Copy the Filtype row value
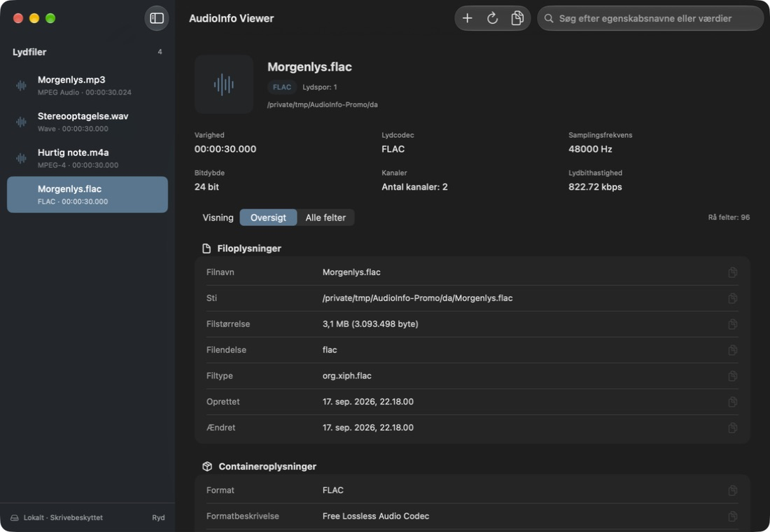The image size is (770, 532). tap(732, 376)
